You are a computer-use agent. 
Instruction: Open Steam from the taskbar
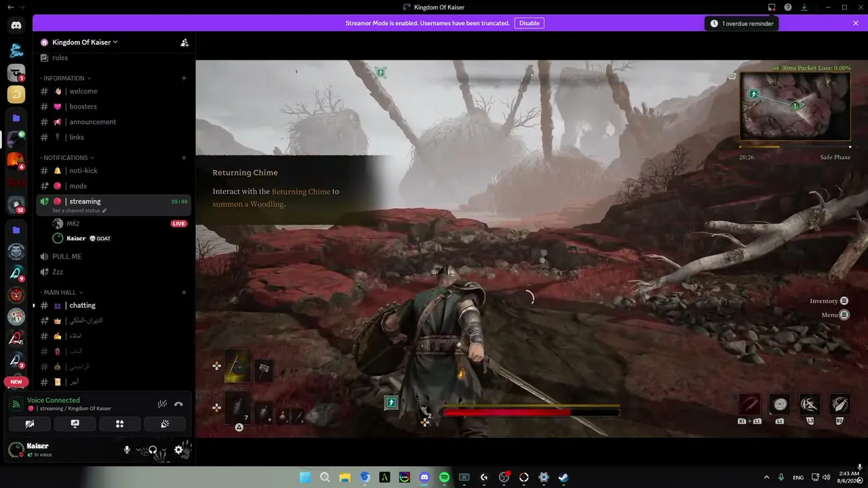click(564, 477)
